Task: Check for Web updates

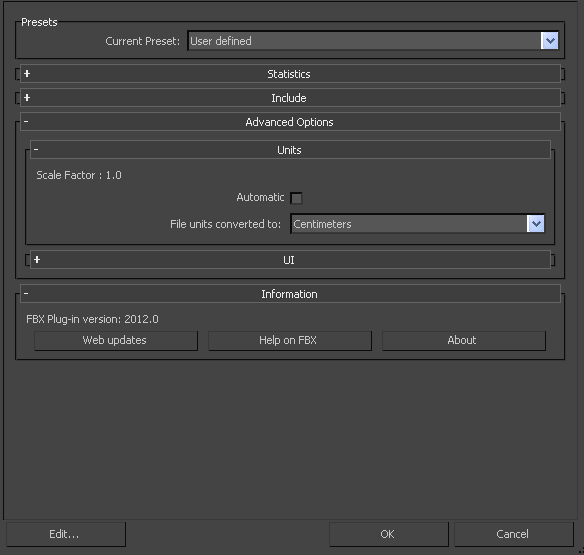Action: 116,340
